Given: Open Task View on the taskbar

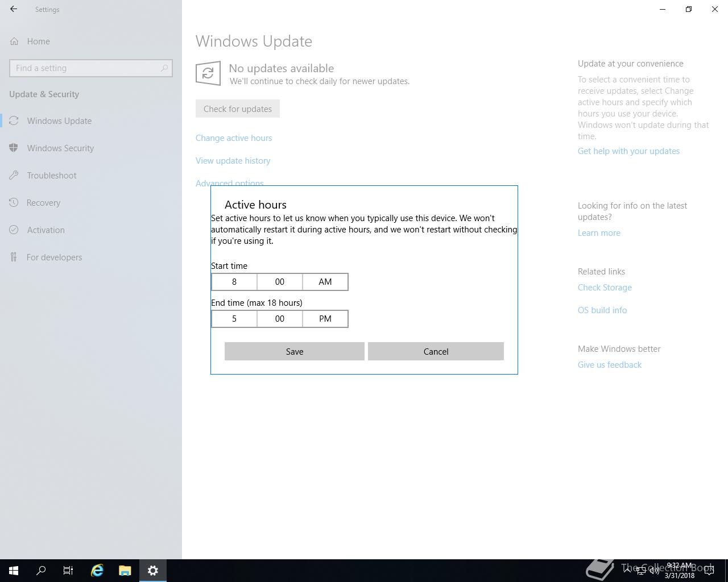Looking at the screenshot, I should (x=68, y=571).
